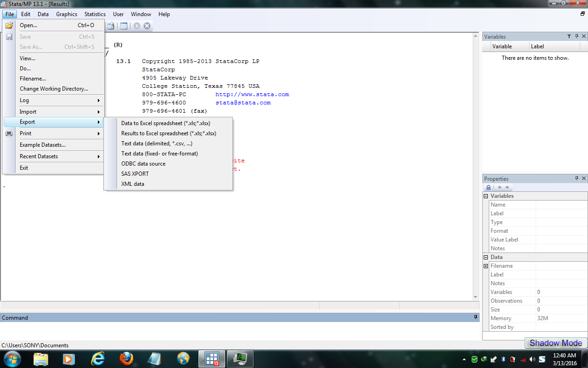The height and width of the screenshot is (368, 588).
Task: Open the Variables Manager toolbar icon
Action: coord(124,26)
